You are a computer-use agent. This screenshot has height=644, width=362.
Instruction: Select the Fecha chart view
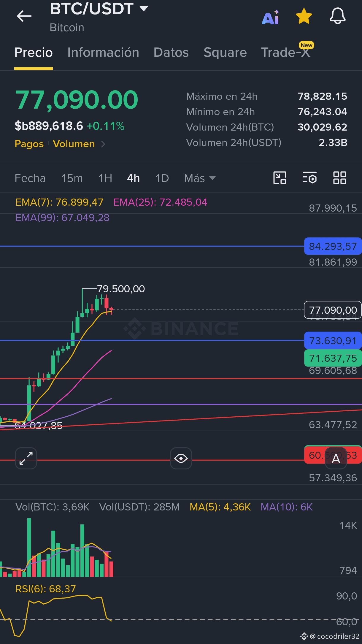coord(30,178)
